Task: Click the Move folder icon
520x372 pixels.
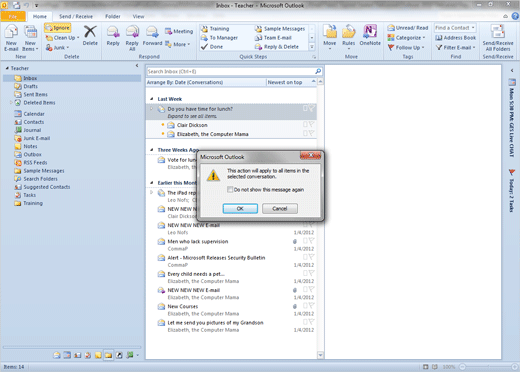Action: coord(330,32)
